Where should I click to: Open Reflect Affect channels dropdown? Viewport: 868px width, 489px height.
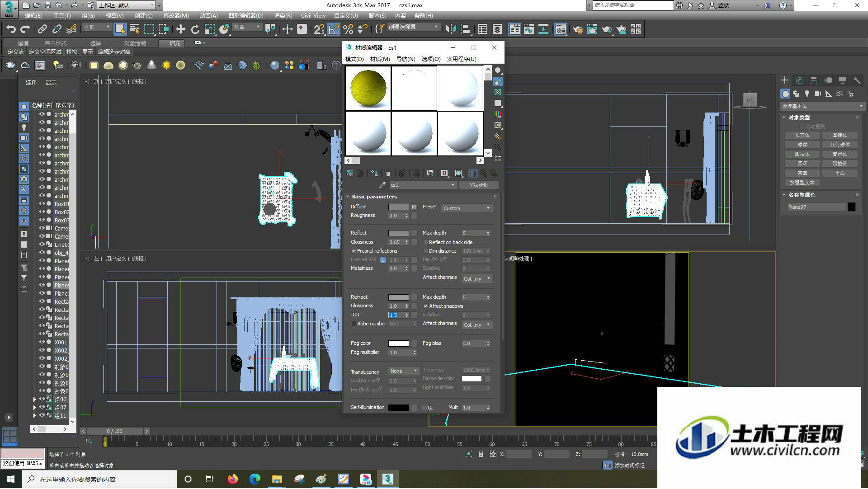click(477, 279)
